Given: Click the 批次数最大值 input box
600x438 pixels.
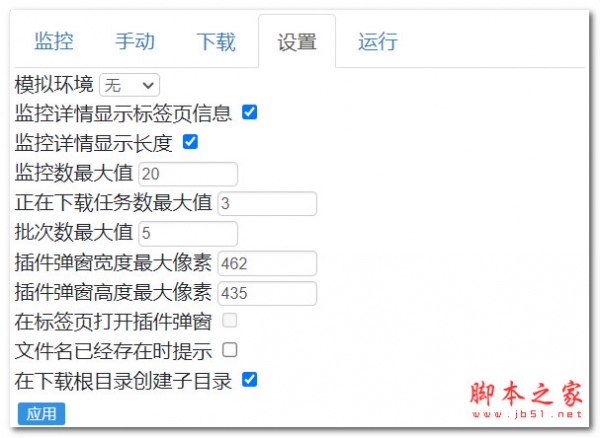Looking at the screenshot, I should pos(188,234).
